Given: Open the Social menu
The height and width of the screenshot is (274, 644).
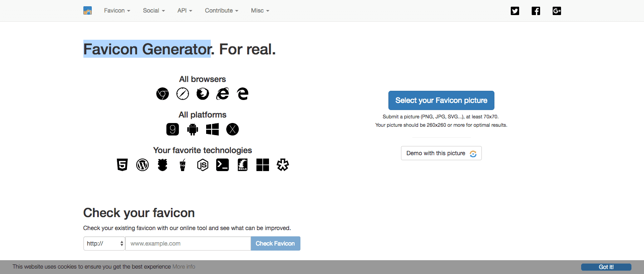Looking at the screenshot, I should tap(154, 10).
